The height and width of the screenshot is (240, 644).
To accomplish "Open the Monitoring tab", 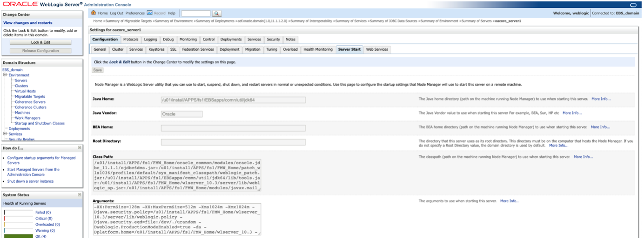I will click(188, 40).
